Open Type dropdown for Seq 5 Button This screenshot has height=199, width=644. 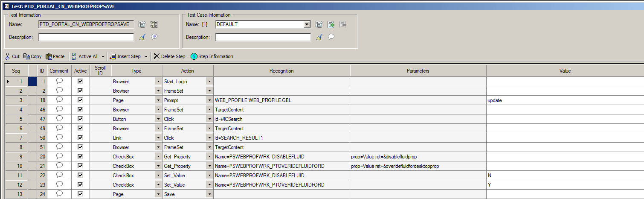coord(158,119)
